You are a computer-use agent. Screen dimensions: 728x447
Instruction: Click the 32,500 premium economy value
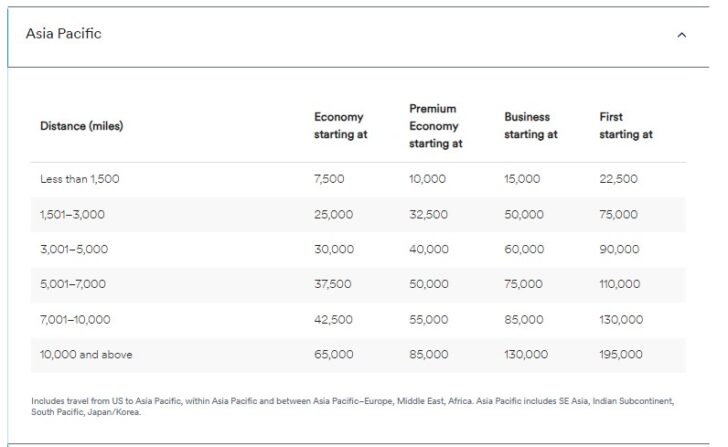click(x=429, y=214)
